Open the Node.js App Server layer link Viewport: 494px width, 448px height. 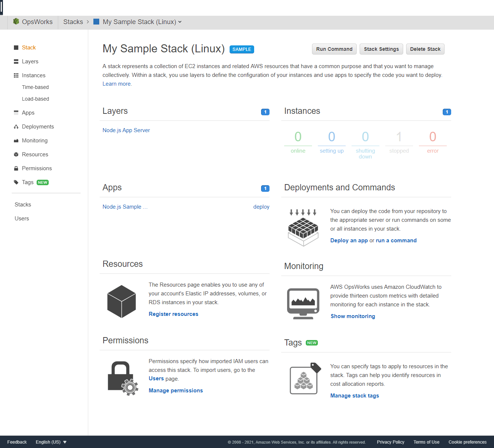[126, 130]
